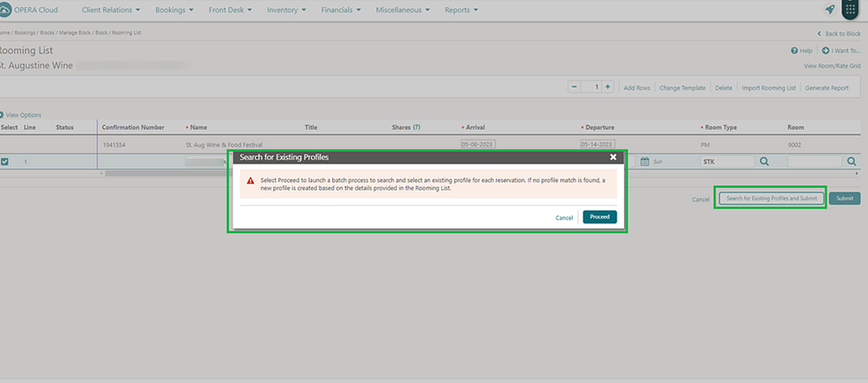Image resolution: width=868 pixels, height=383 pixels.
Task: Click the page Cancel link beside Submit
Action: (701, 199)
